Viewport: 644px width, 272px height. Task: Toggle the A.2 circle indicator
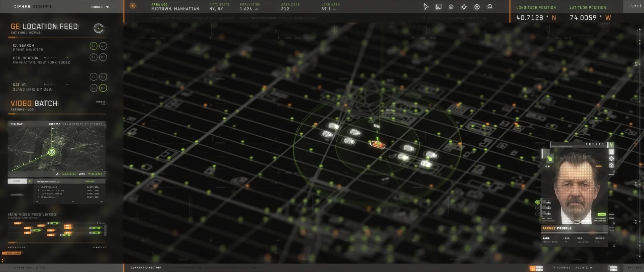[x=103, y=46]
